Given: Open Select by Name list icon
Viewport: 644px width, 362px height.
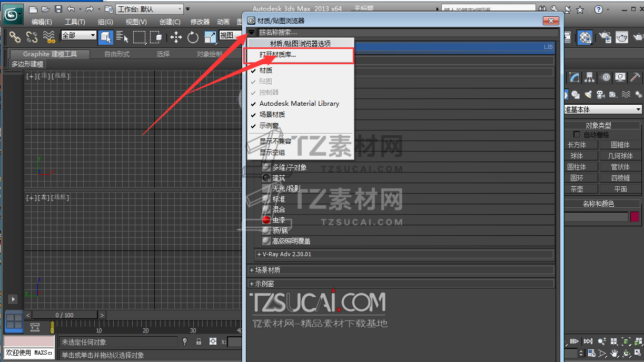Looking at the screenshot, I should 122,37.
